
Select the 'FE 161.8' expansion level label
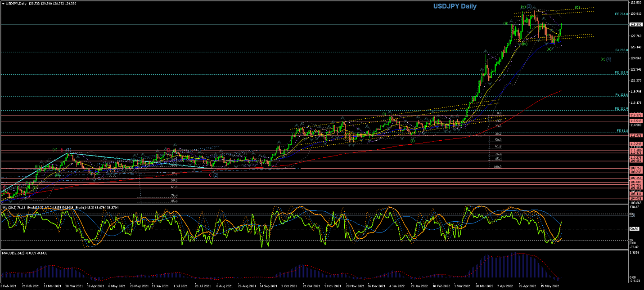coord(621,72)
